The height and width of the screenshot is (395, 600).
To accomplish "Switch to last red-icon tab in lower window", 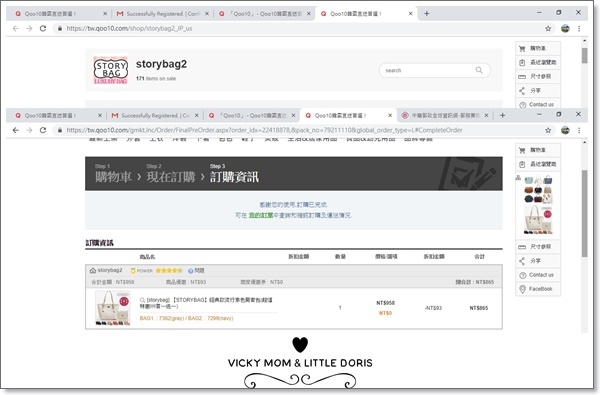I will click(445, 115).
